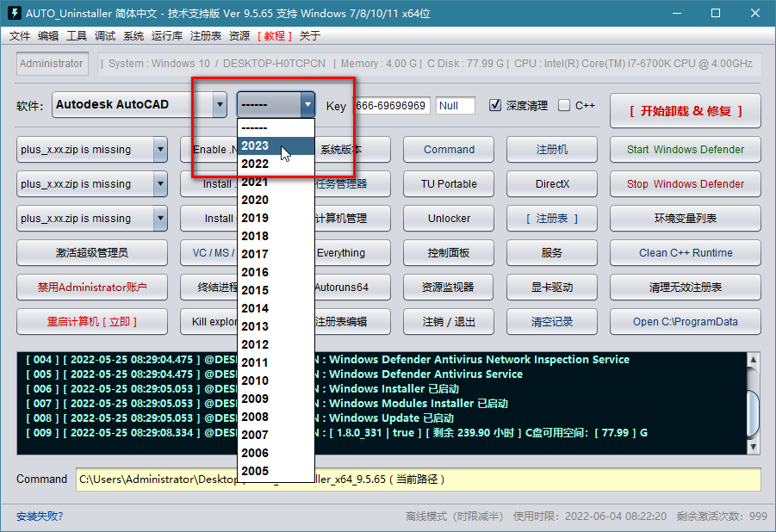Image resolution: width=776 pixels, height=532 pixels.
Task: Click the log scrollbar up arrow
Action: pos(753,360)
